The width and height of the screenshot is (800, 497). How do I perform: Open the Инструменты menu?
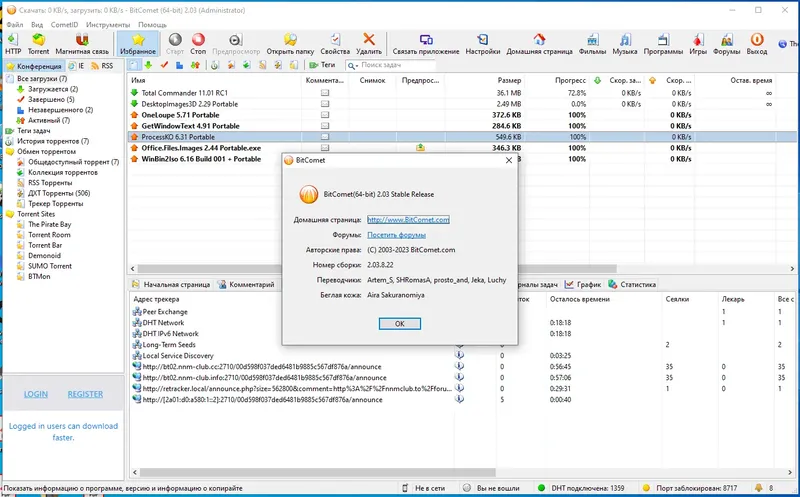click(108, 24)
